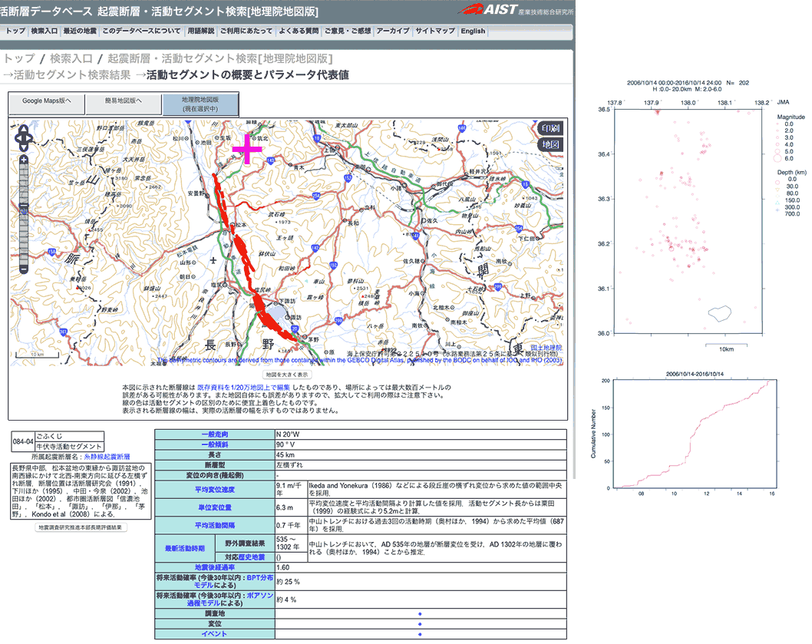Viewport: 812px width, 644px height.
Task: Click 地震調査研究推進本部長期評価結果 button
Action: (81, 527)
